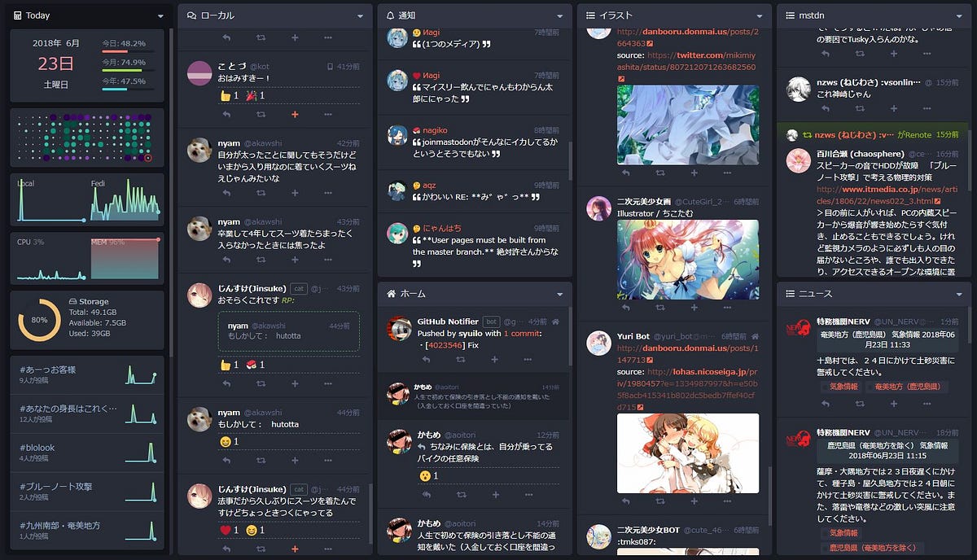This screenshot has width=977, height=560.
Task: Renote GitHub Notifier's commit post
Action: click(x=460, y=359)
